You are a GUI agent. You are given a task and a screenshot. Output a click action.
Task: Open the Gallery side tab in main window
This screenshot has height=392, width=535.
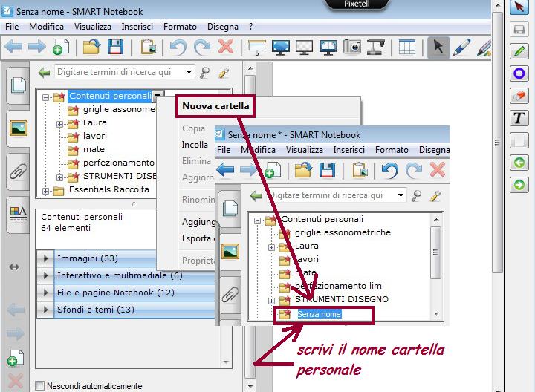tap(19, 128)
